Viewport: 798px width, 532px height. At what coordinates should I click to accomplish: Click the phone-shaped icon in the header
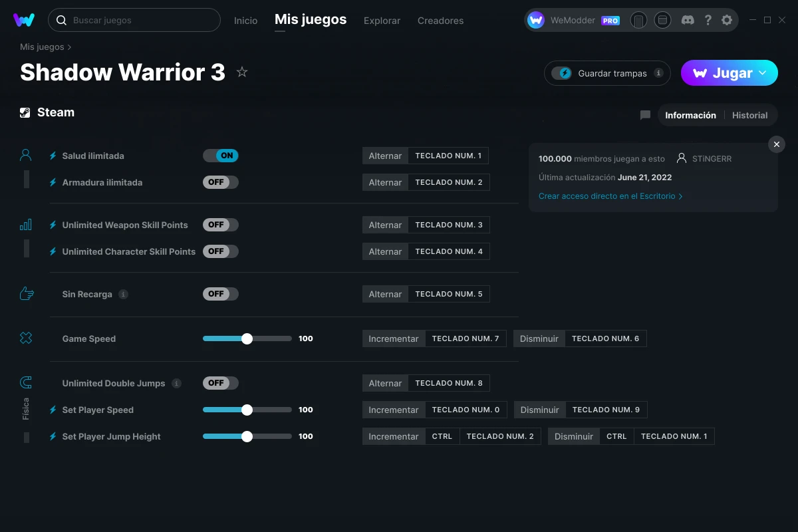pyautogui.click(x=638, y=20)
